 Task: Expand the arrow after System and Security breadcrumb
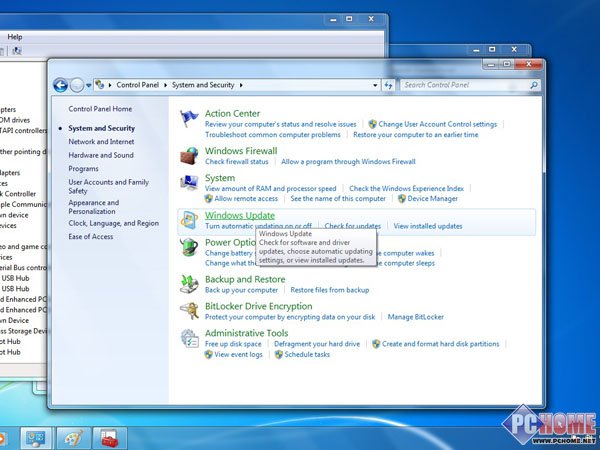pos(241,85)
